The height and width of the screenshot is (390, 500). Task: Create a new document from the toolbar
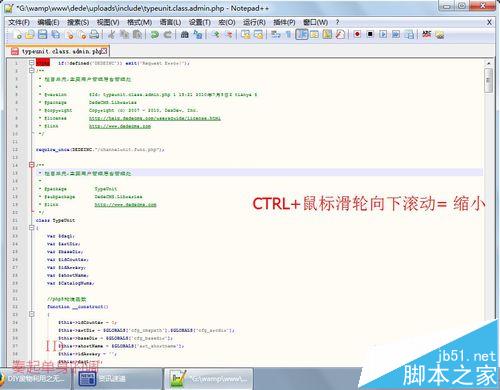tap(17, 34)
